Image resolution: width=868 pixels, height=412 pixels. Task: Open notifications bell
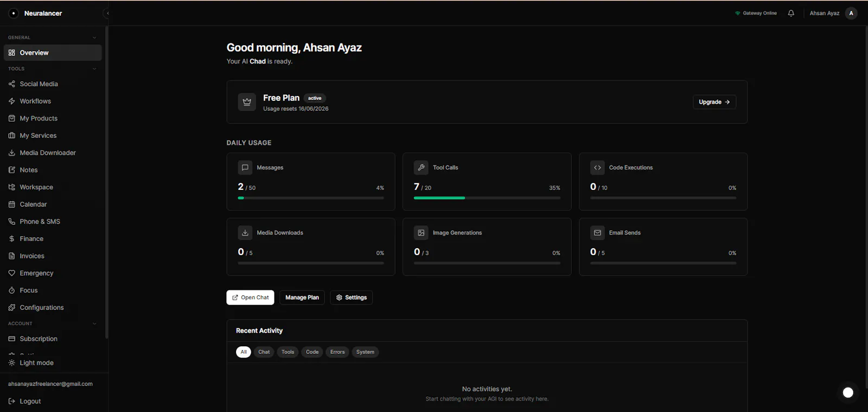pos(791,13)
